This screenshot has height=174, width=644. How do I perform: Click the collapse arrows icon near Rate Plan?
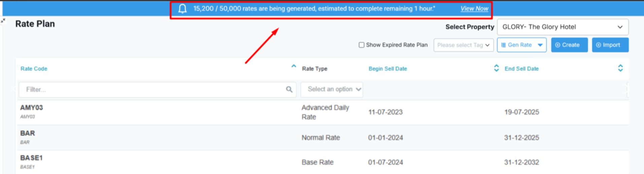point(3,21)
